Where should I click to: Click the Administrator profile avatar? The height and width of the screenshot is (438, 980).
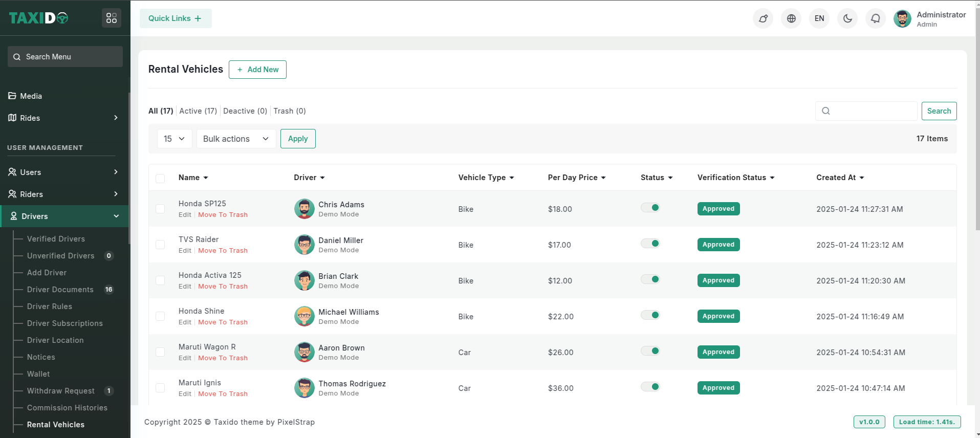tap(902, 19)
